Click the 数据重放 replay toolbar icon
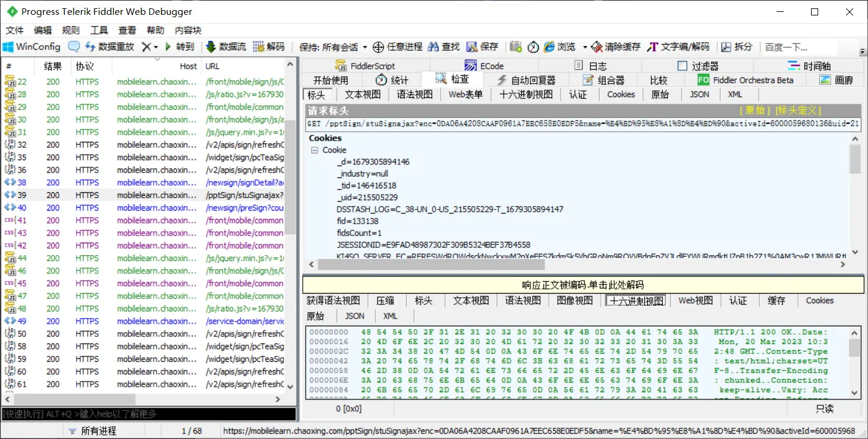The image size is (868, 439). click(x=91, y=47)
